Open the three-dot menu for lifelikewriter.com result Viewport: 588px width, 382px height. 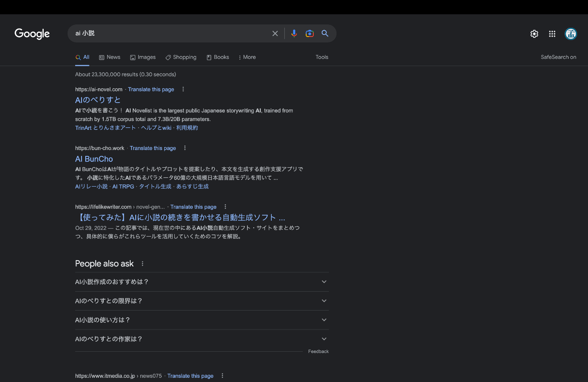[226, 207]
